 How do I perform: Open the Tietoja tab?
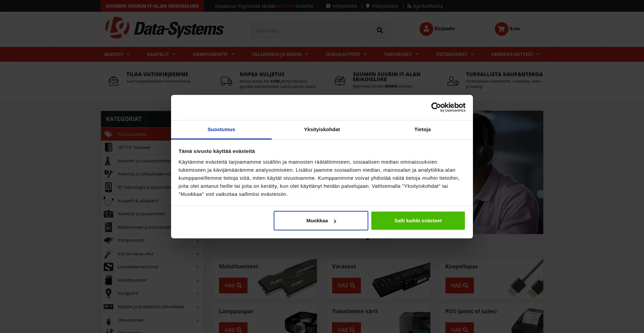pyautogui.click(x=422, y=129)
